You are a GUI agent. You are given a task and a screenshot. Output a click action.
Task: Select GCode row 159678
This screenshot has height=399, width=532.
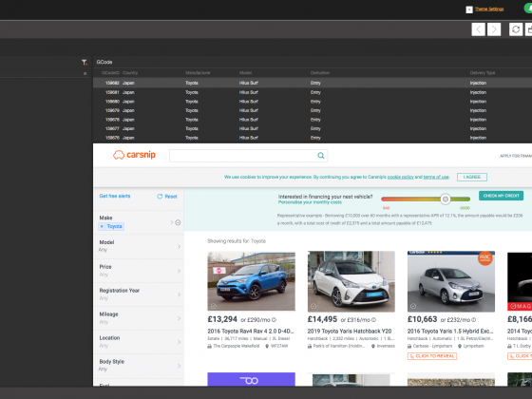313,120
